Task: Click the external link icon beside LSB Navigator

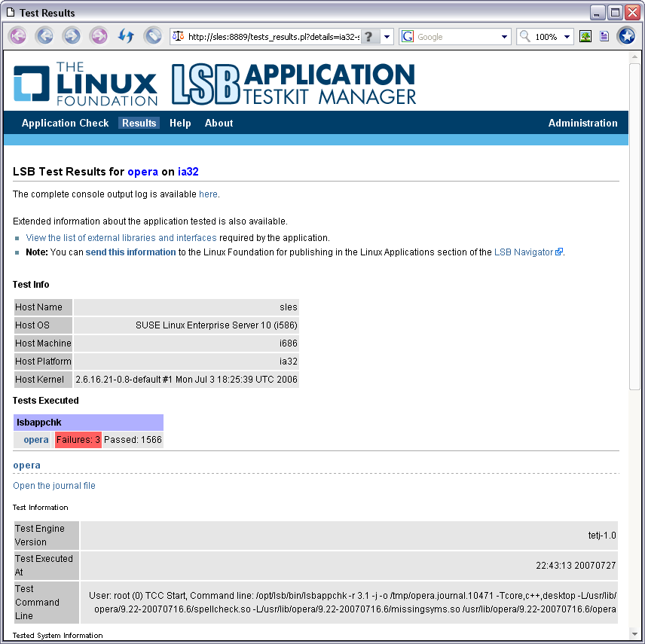Action: [558, 252]
